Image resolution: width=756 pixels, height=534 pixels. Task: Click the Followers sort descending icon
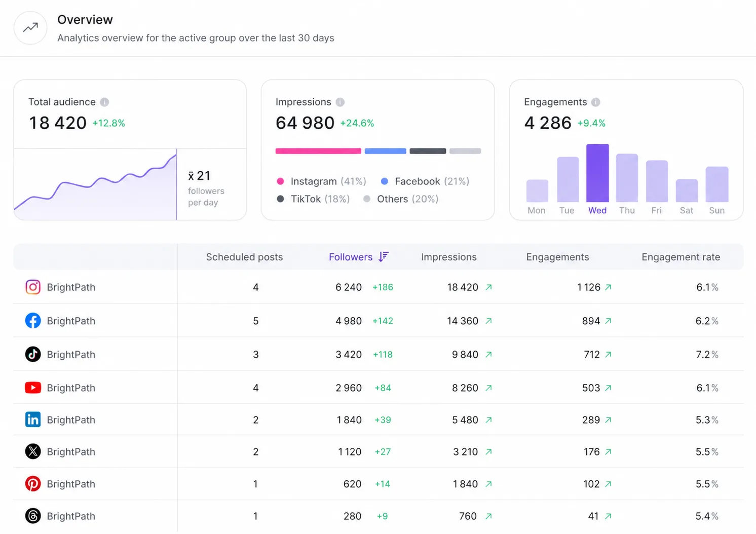[384, 257]
